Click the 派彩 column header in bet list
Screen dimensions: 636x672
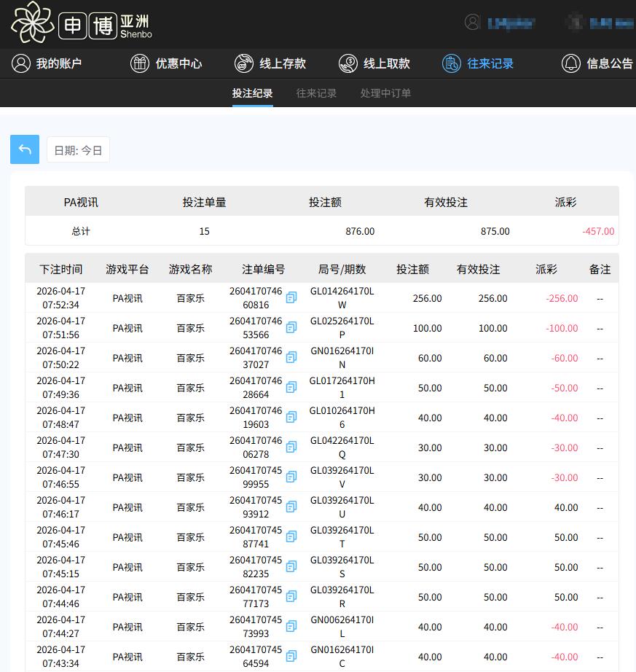pos(546,269)
